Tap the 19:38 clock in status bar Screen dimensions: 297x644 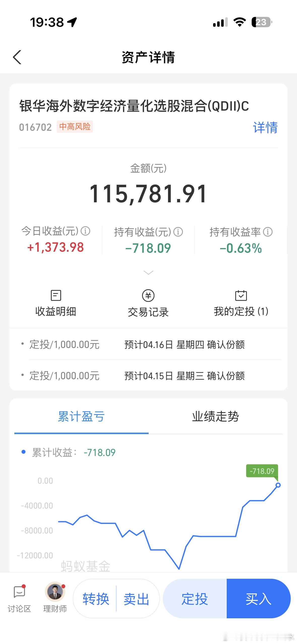click(47, 22)
